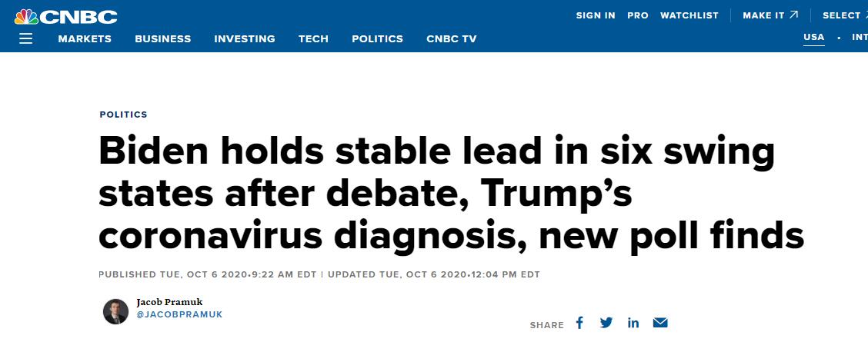Open the Investing section
The image size is (868, 362).
[x=245, y=39]
